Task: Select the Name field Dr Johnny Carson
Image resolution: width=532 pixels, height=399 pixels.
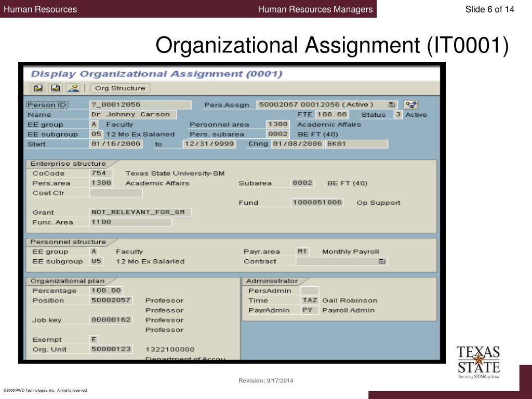Action: point(133,115)
